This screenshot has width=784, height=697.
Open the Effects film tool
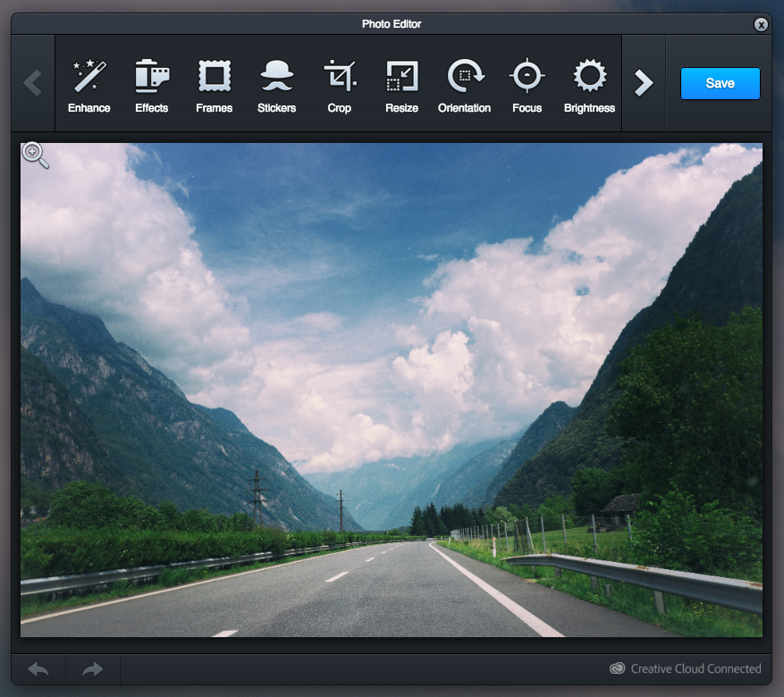[151, 85]
